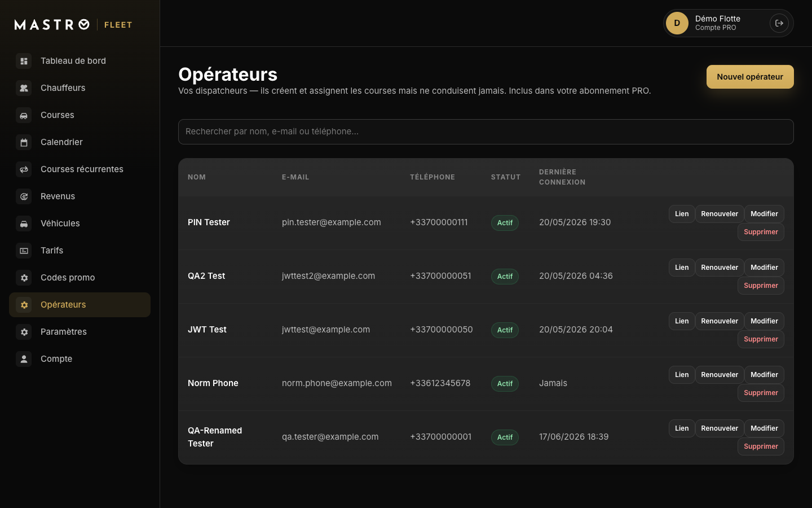Click the TÉLÉPHONE column header
This screenshot has width=812, height=508.
[x=433, y=177]
